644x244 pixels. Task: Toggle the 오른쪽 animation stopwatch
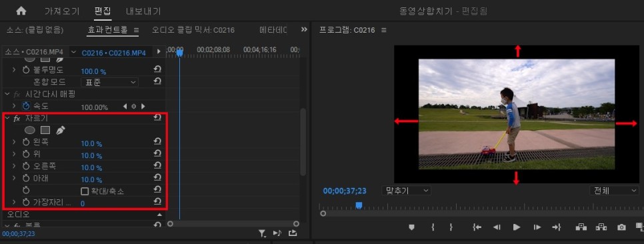(26, 166)
